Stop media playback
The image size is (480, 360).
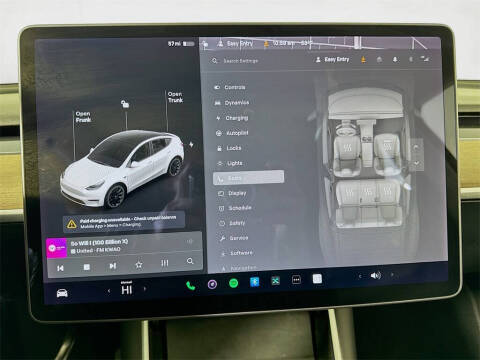pyautogui.click(x=87, y=267)
